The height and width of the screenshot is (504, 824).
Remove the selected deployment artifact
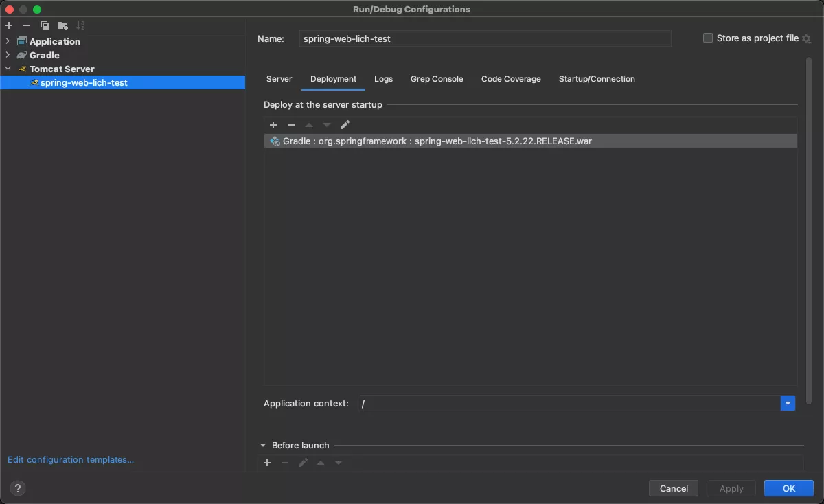(291, 125)
